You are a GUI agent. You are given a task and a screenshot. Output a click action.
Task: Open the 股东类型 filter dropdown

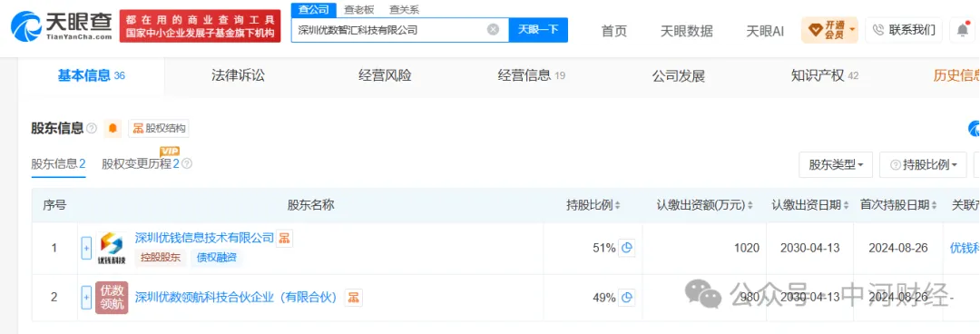(x=836, y=164)
